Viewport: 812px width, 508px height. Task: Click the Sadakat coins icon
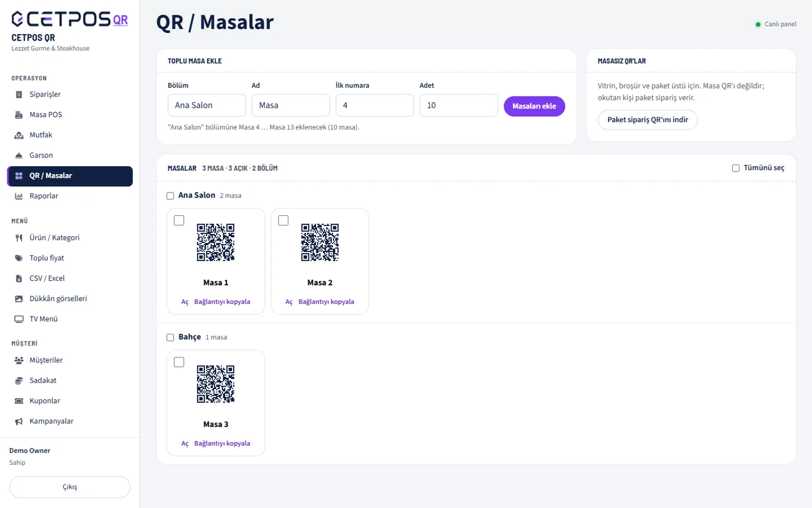point(19,380)
